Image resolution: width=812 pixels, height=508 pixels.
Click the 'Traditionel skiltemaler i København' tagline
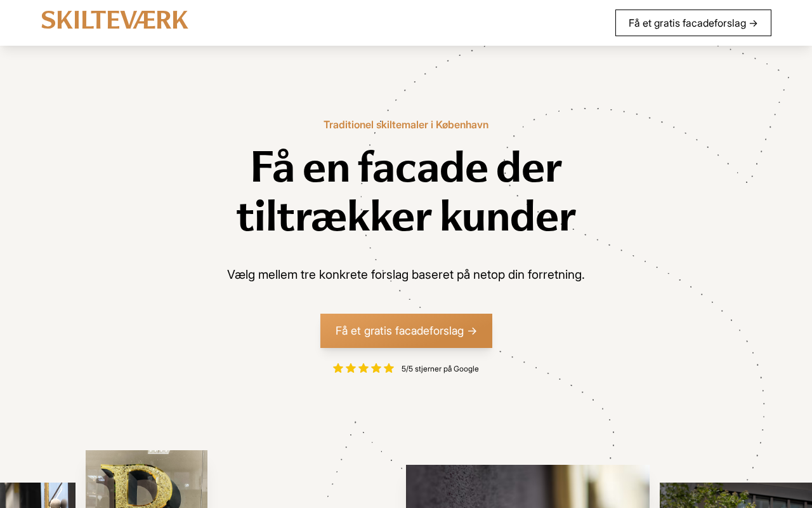(406, 124)
